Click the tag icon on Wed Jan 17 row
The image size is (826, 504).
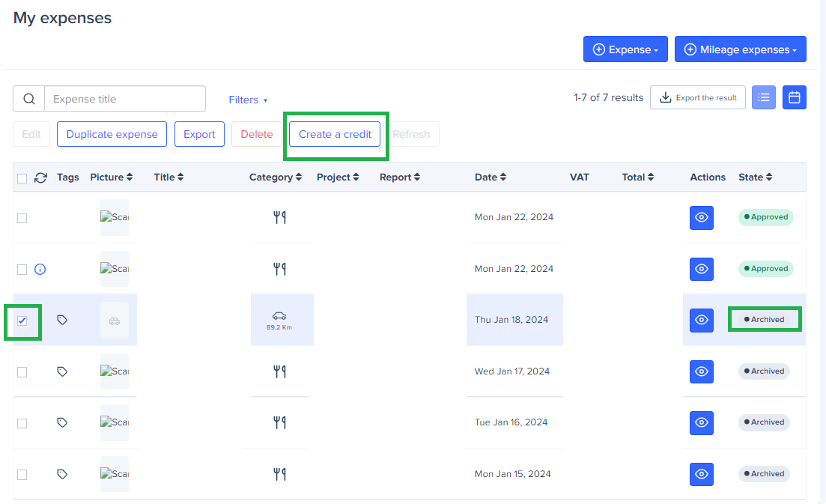[63, 371]
